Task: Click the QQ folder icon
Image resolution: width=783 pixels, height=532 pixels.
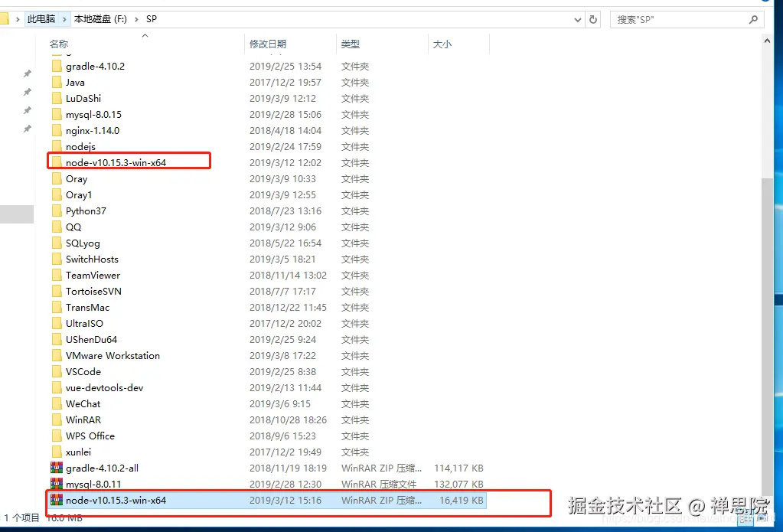Action: [57, 227]
